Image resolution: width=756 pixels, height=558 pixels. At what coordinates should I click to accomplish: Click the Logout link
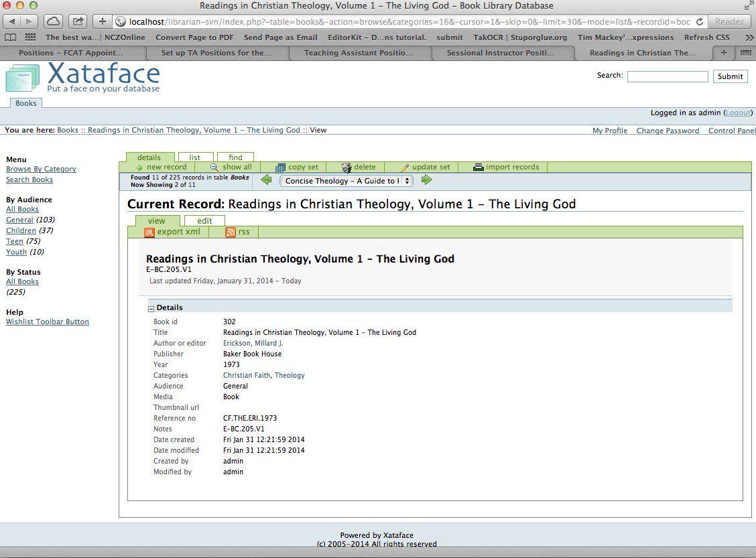pos(738,113)
